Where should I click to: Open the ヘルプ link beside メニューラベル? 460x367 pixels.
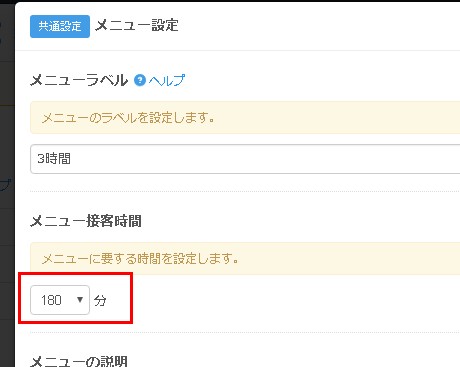pos(167,80)
